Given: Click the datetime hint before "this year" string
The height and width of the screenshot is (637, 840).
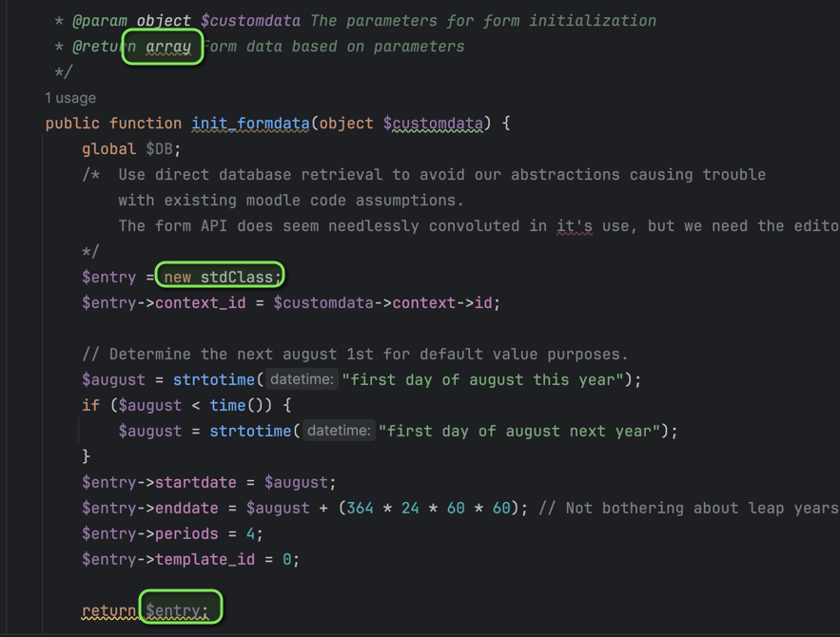Looking at the screenshot, I should click(x=302, y=379).
